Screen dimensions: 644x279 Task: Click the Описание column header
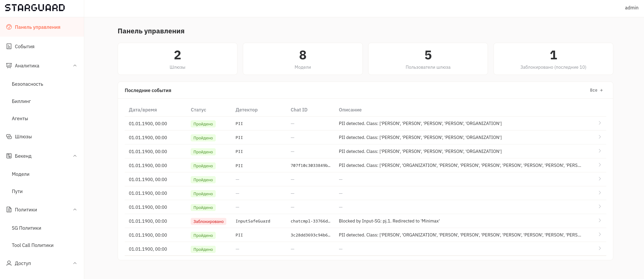click(350, 110)
